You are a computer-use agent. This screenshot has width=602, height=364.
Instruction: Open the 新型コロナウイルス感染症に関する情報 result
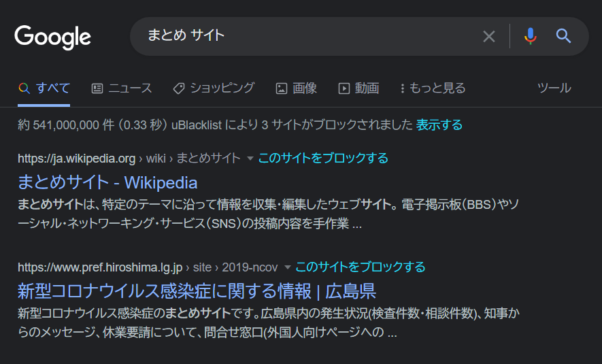tap(197, 291)
